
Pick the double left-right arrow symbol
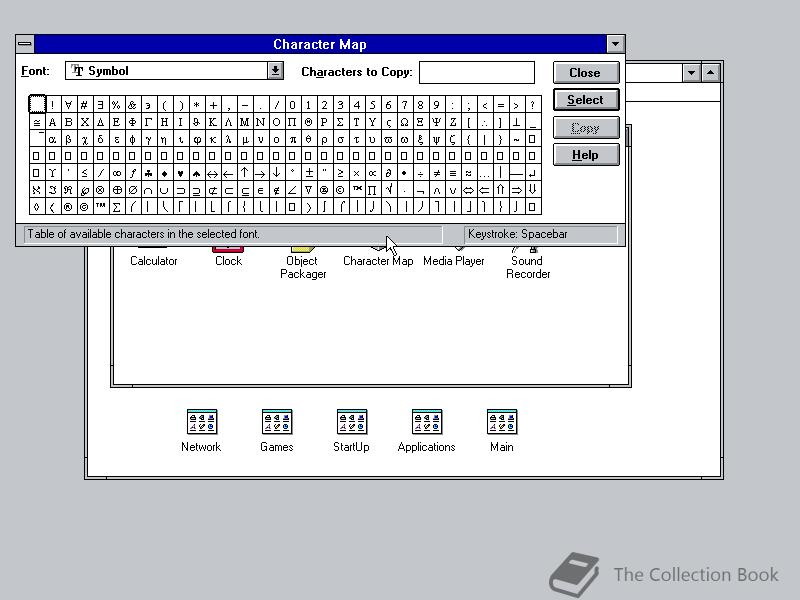coord(468,190)
